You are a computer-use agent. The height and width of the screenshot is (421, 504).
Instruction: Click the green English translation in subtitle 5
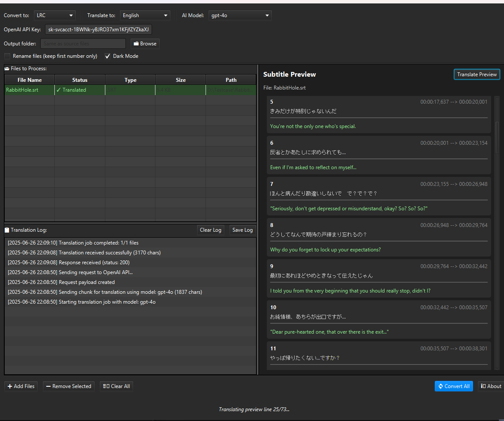click(x=313, y=126)
